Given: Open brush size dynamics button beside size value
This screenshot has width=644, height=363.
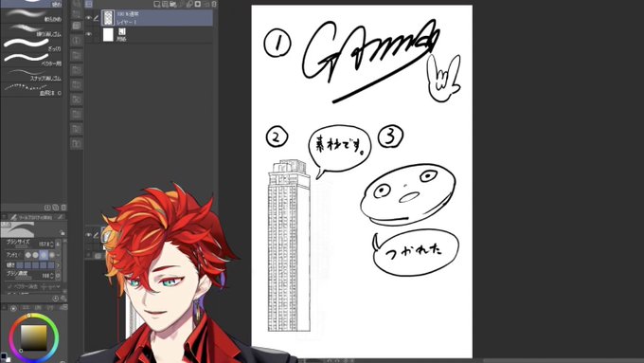Looking at the screenshot, I should point(58,245).
